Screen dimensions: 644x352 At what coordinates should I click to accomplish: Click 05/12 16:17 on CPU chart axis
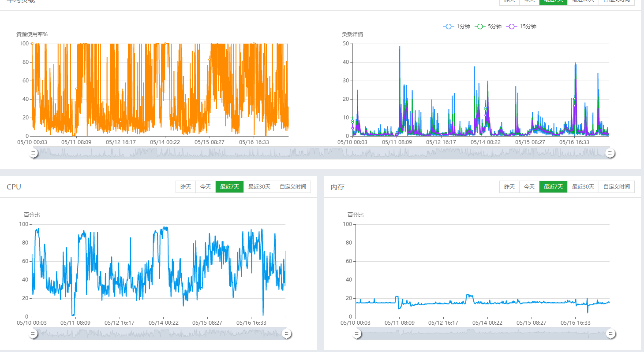coord(120,323)
